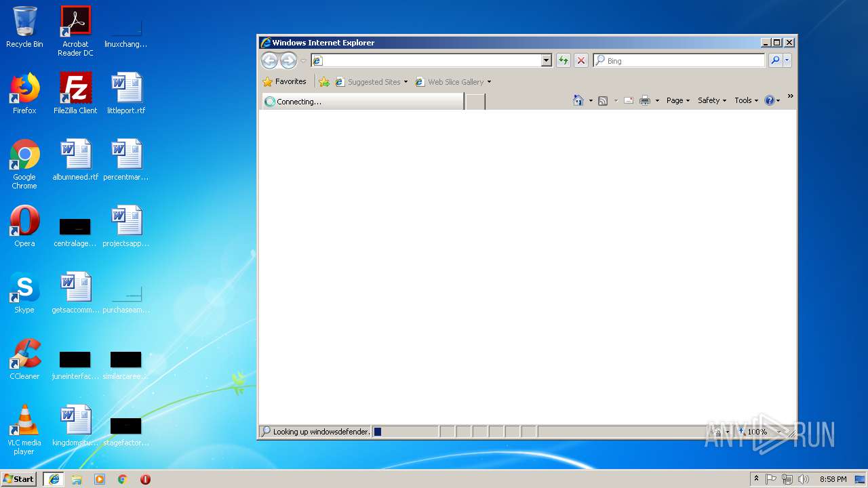Click the status text Looking up windowsdefender
This screenshot has width=868, height=488.
coord(322,432)
